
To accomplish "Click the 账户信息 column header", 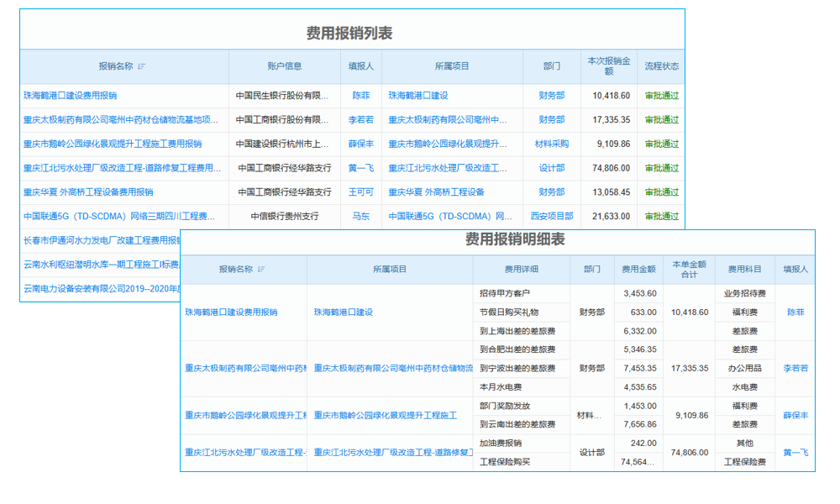I will 286,67.
